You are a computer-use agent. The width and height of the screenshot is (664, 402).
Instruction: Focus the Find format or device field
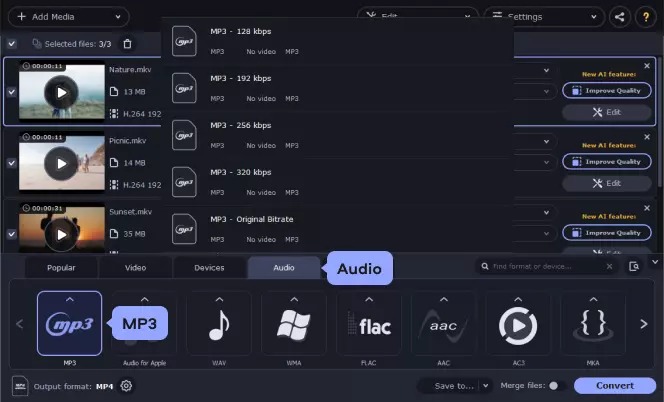(x=546, y=266)
